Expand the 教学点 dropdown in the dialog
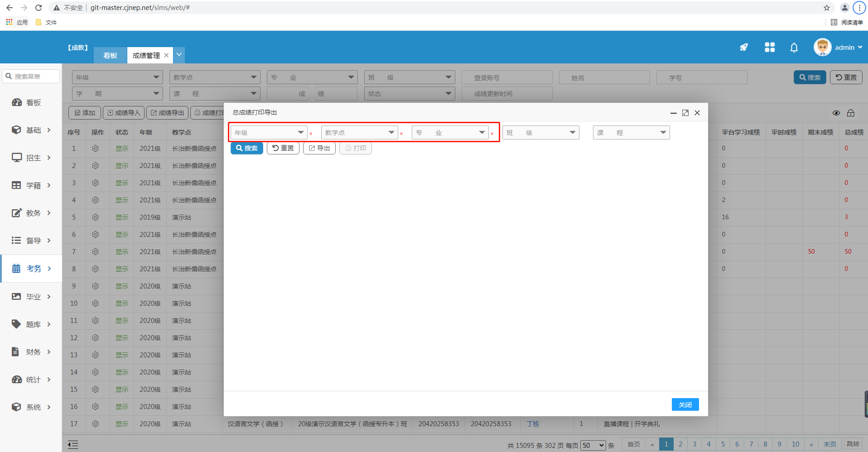 (x=359, y=133)
